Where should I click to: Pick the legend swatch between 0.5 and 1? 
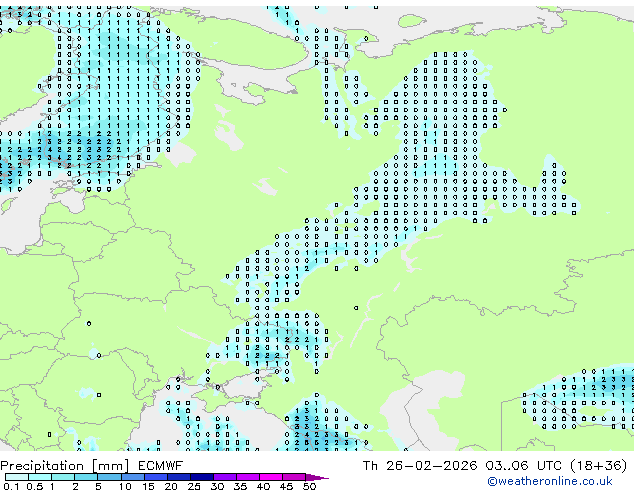click(x=40, y=477)
